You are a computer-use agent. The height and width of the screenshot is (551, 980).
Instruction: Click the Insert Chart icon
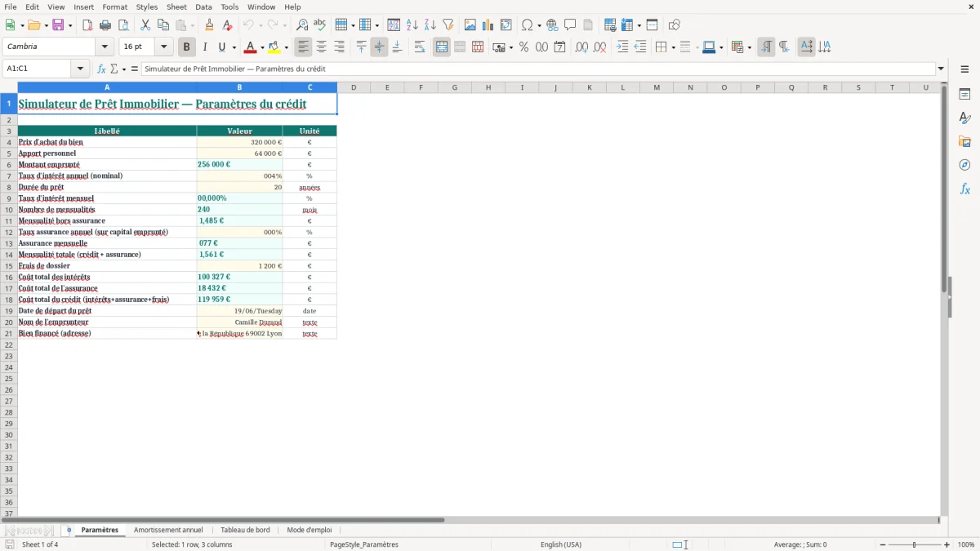(488, 25)
